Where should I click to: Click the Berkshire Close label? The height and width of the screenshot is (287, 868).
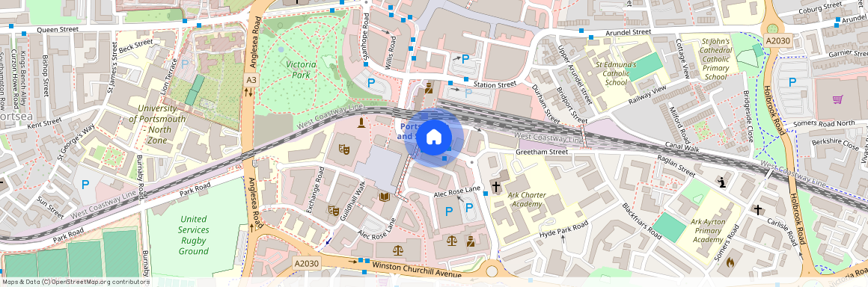click(835, 143)
